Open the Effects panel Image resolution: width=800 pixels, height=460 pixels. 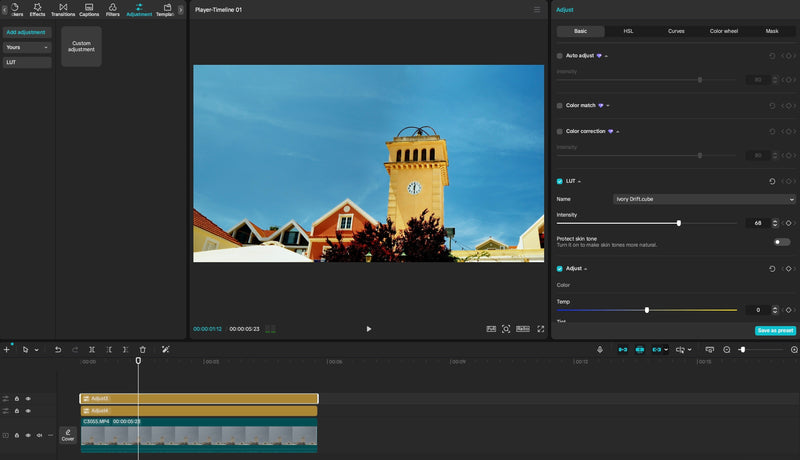click(x=37, y=9)
